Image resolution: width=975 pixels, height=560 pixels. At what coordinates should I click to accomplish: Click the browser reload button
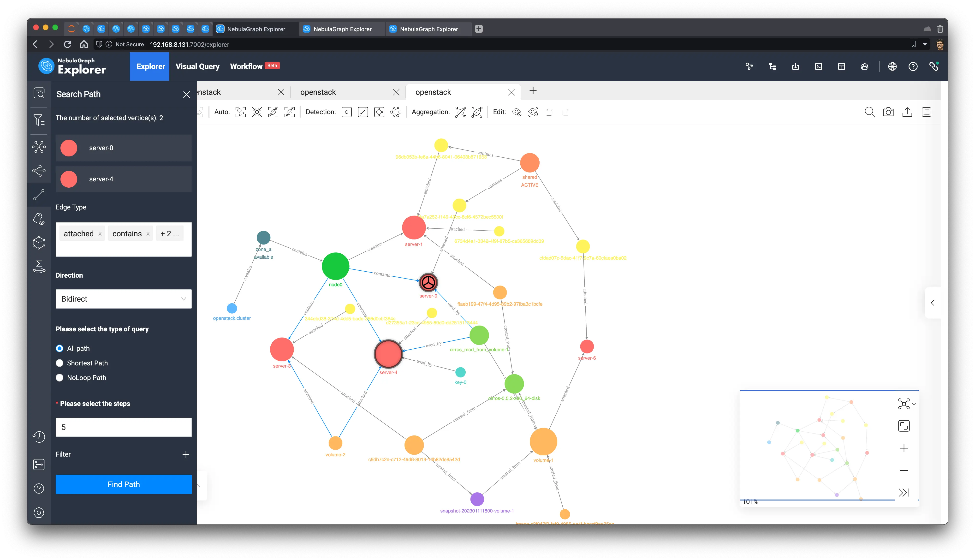click(x=67, y=44)
